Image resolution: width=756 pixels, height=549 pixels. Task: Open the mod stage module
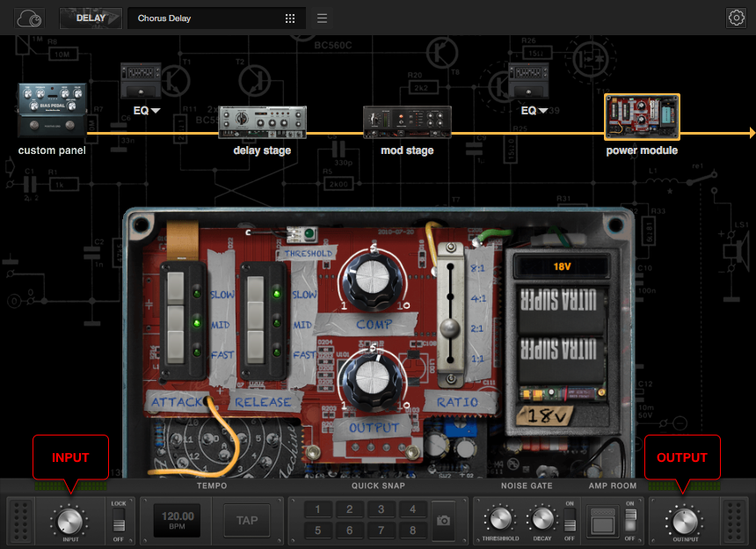407,122
